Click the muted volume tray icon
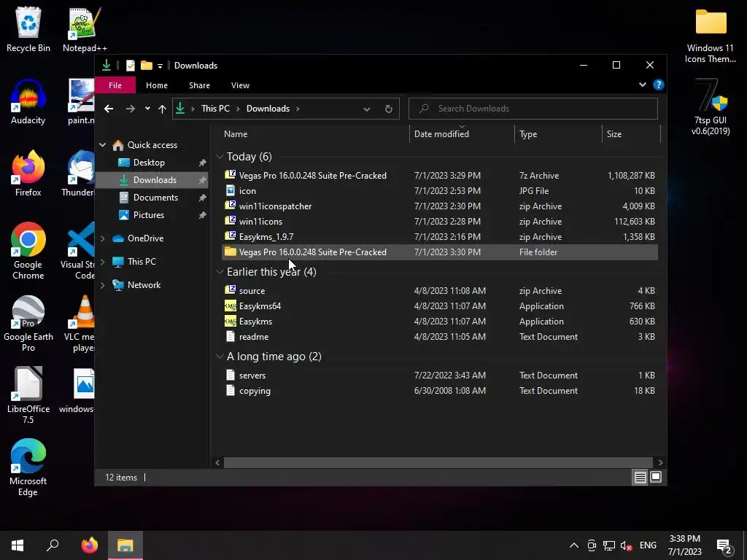Screen dimensions: 747x560 coord(626,545)
